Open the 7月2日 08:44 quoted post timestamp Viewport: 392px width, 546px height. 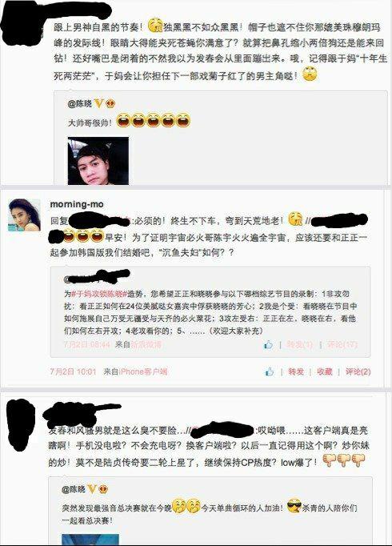pyautogui.click(x=87, y=345)
